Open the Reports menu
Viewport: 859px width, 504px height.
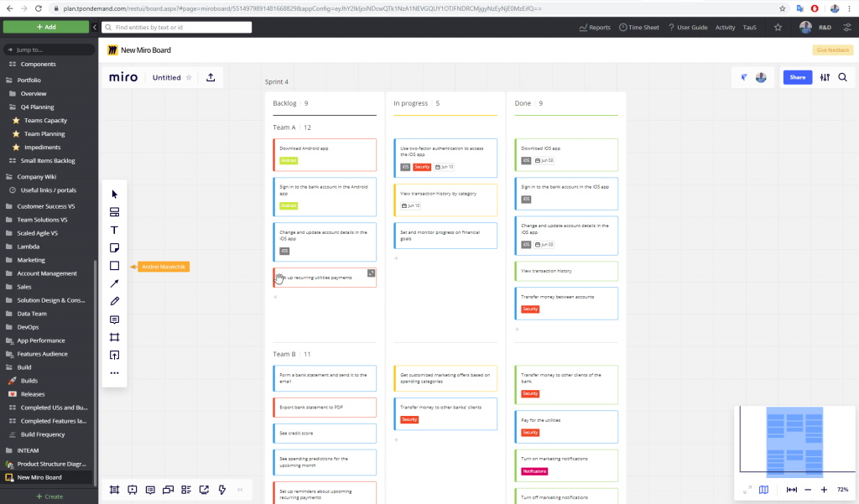[595, 27]
